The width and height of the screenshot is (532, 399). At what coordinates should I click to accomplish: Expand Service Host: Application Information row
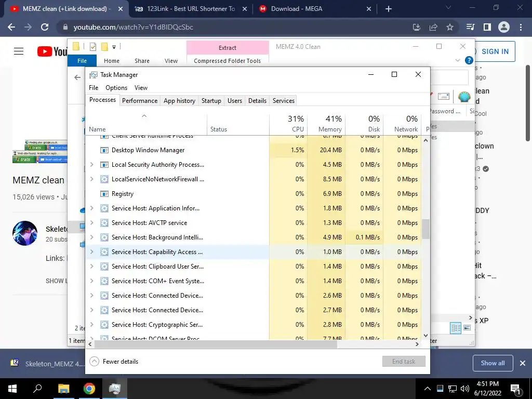(x=91, y=208)
